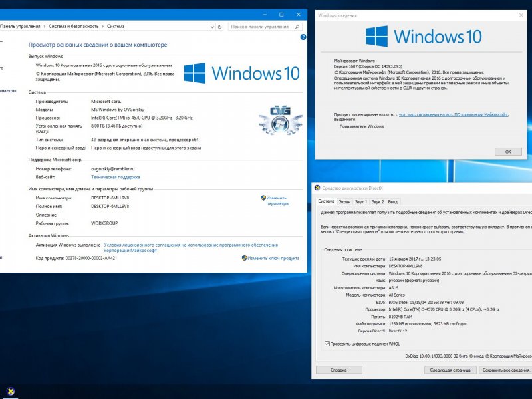
Task: Click the product code "00378-20000-00003-AA421"
Action: coord(91,258)
